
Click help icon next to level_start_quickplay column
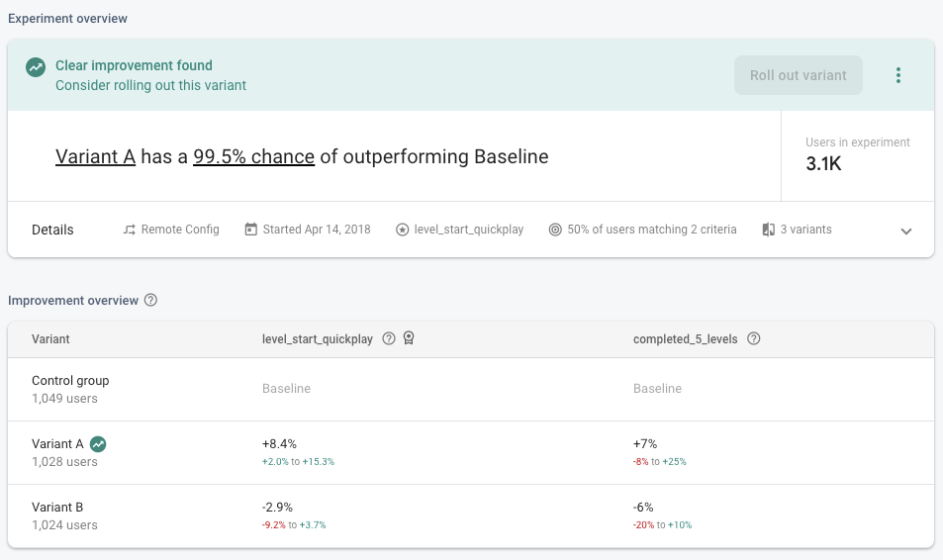(x=389, y=338)
